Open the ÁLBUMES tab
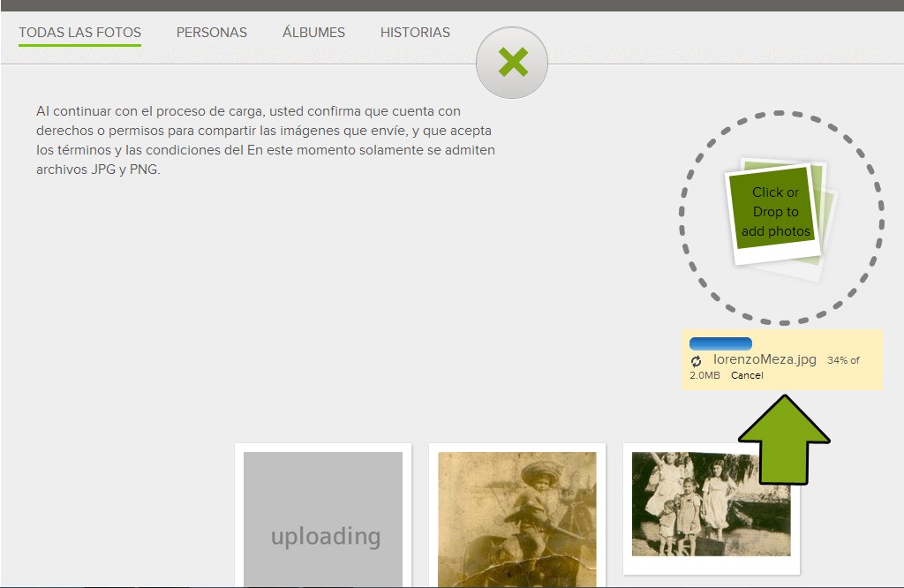 [x=313, y=33]
